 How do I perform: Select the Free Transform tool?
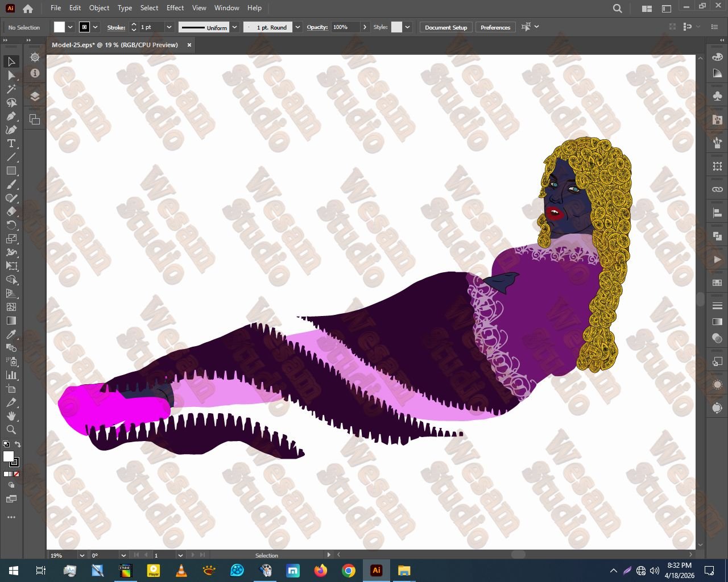point(11,266)
